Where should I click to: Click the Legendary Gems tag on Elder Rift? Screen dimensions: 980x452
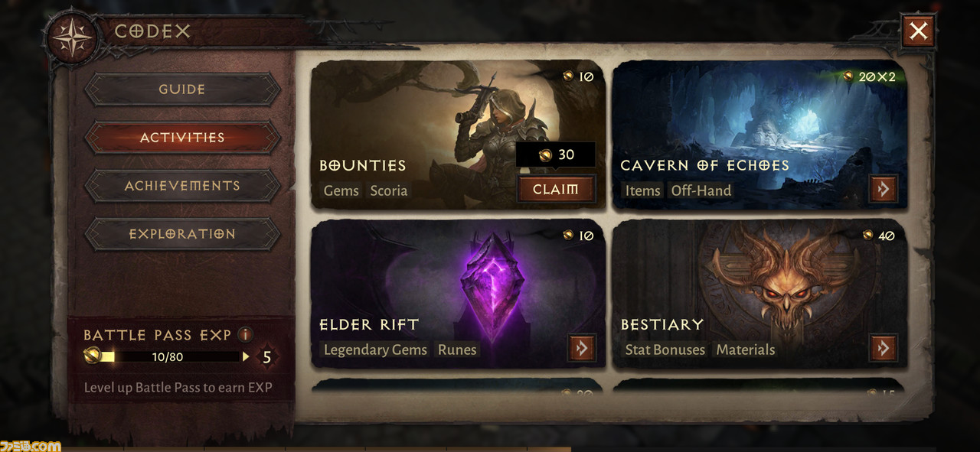(375, 350)
